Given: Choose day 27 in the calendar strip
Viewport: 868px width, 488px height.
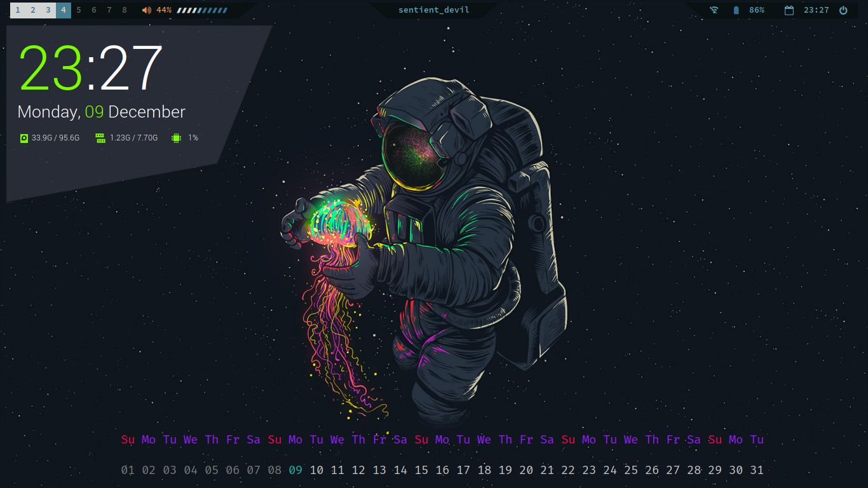Looking at the screenshot, I should (673, 470).
